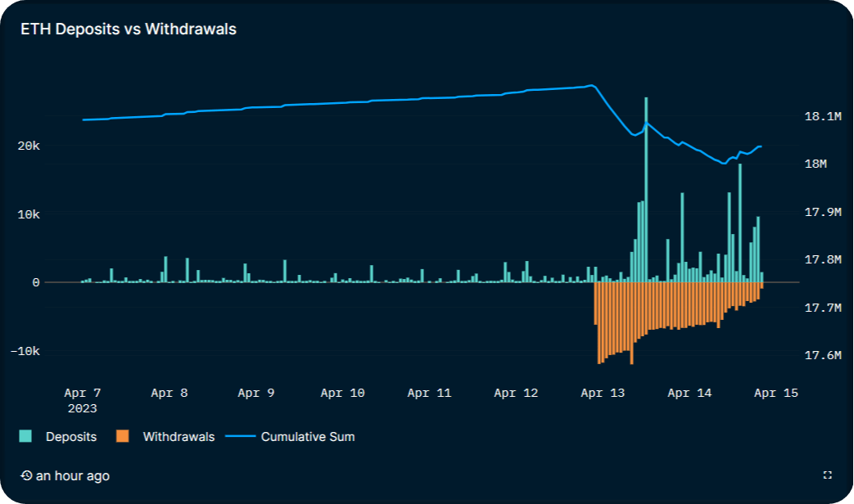
Task: Click the 18.1M right axis label
Action: [x=823, y=117]
